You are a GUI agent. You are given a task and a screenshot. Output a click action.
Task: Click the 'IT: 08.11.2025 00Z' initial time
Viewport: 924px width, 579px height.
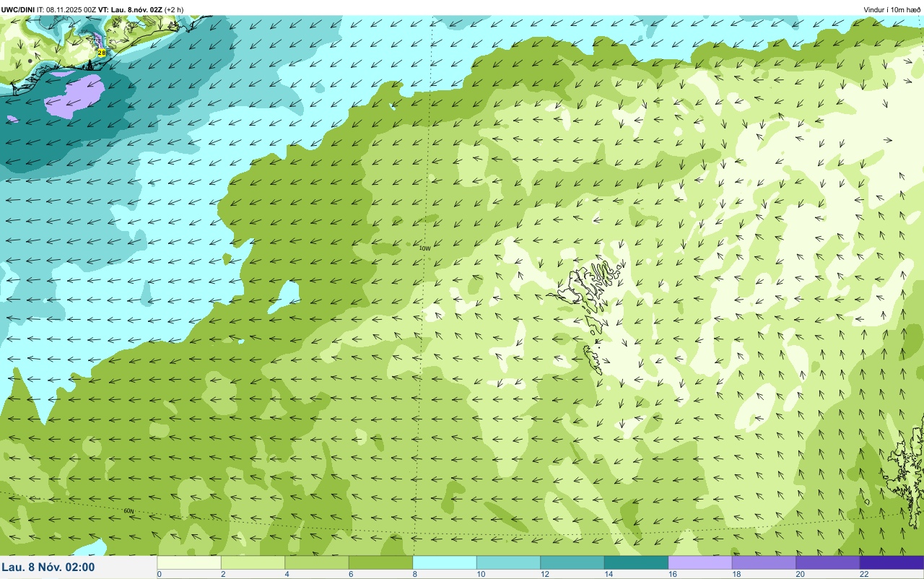pos(67,9)
